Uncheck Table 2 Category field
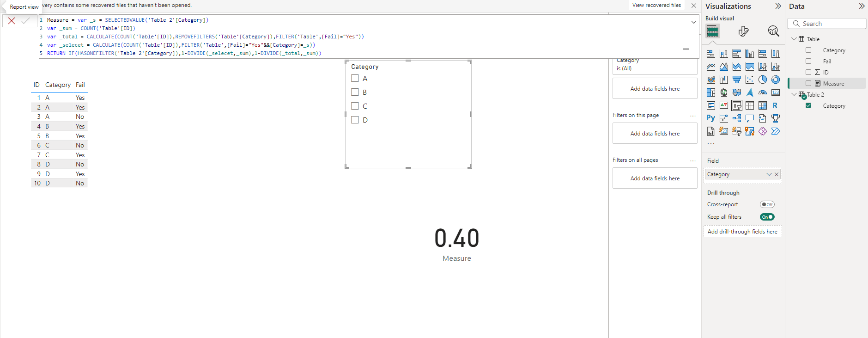This screenshot has height=338, width=868. point(808,106)
